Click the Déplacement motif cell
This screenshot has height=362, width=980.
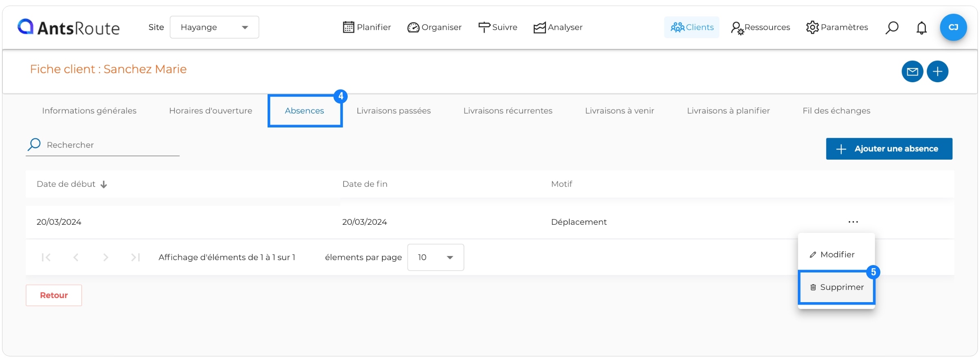point(579,222)
